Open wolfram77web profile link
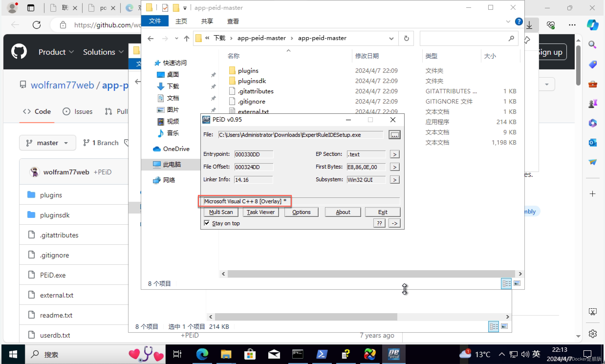This screenshot has height=364, width=605. click(x=62, y=85)
